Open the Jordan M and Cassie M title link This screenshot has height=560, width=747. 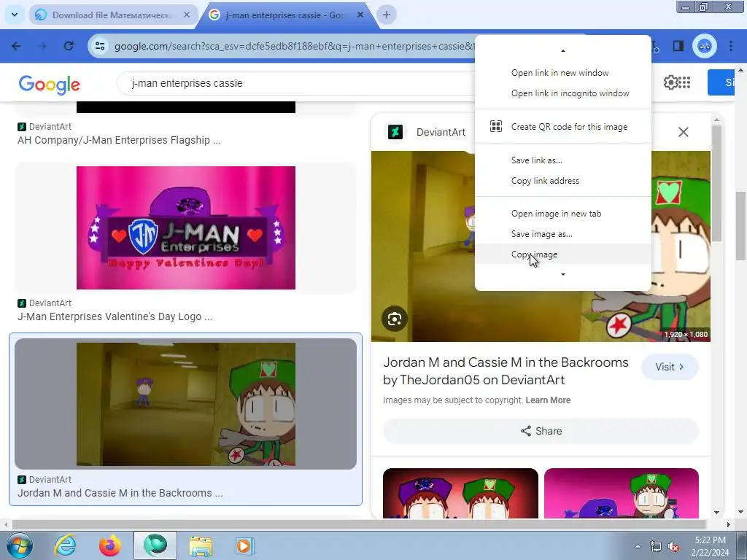click(x=506, y=371)
